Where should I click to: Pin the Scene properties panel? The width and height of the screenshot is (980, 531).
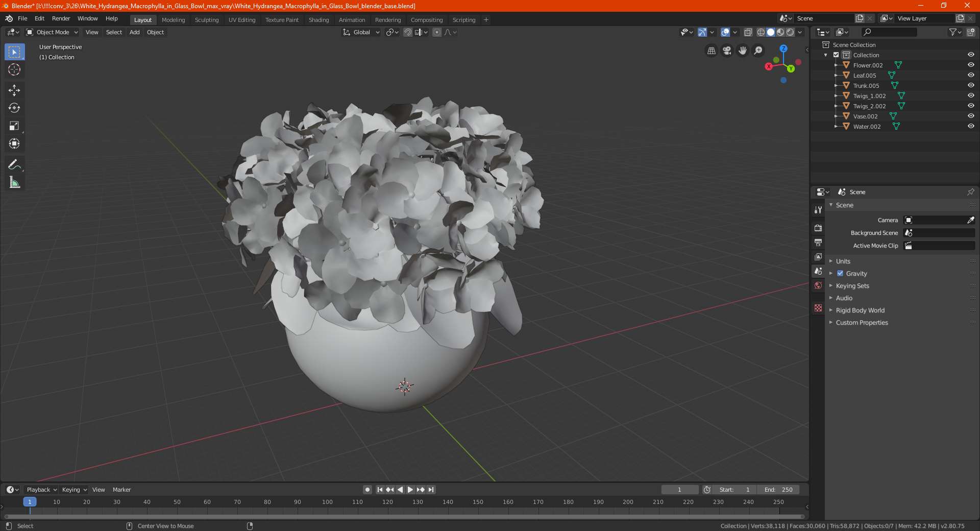pyautogui.click(x=970, y=192)
